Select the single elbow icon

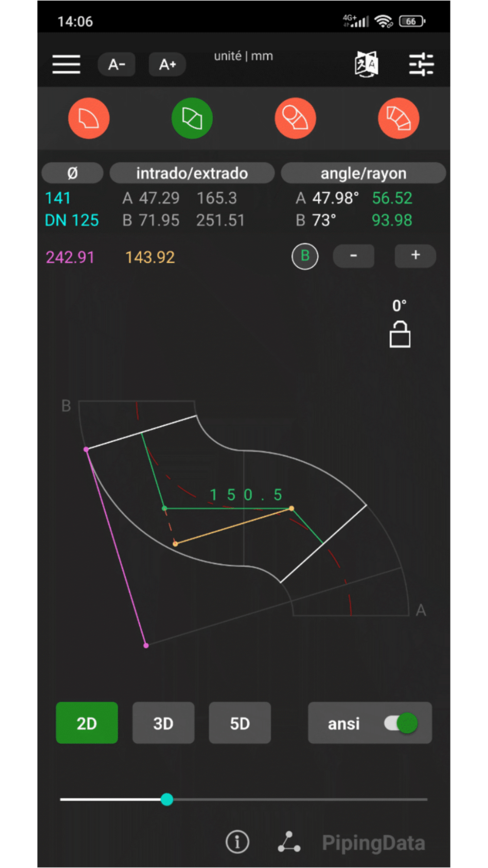click(x=89, y=118)
